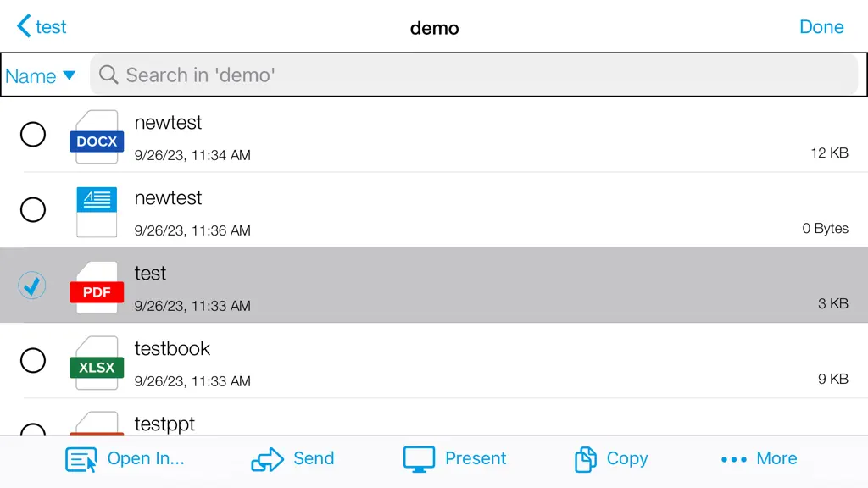This screenshot has width=868, height=488.
Task: Go back to the test folder
Action: click(x=42, y=26)
